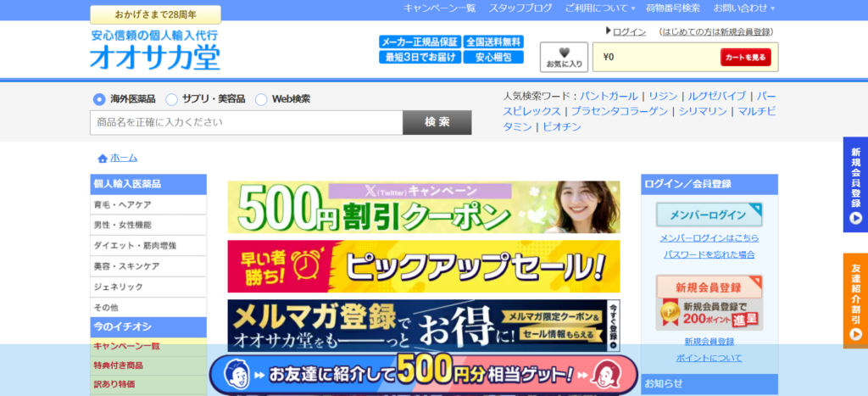Open ジェネリック category
The width and height of the screenshot is (868, 396).
(x=148, y=287)
